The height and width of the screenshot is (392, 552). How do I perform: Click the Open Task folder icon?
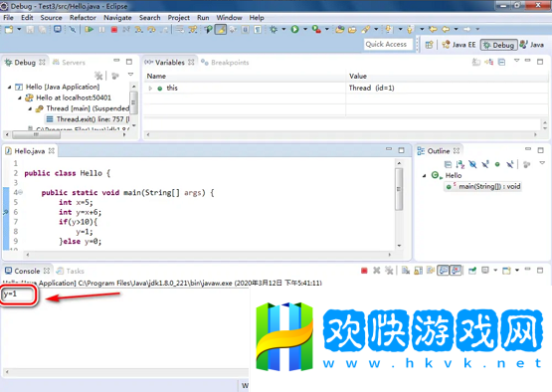click(352, 29)
